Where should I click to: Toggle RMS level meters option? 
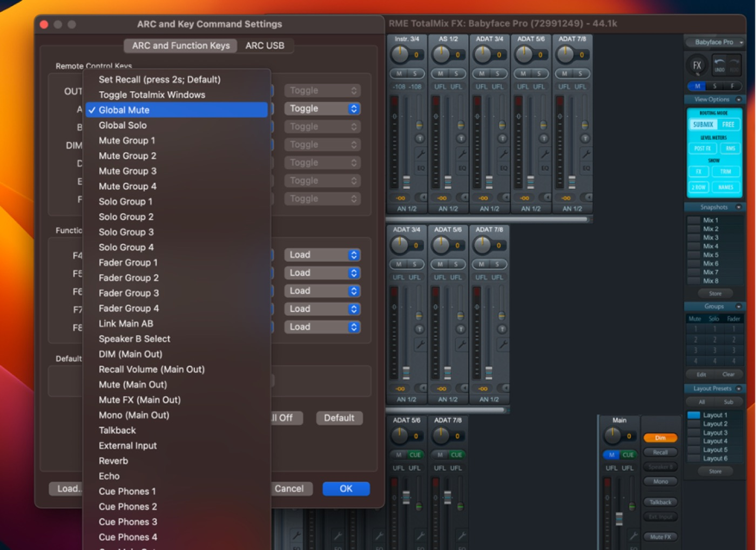click(x=730, y=148)
